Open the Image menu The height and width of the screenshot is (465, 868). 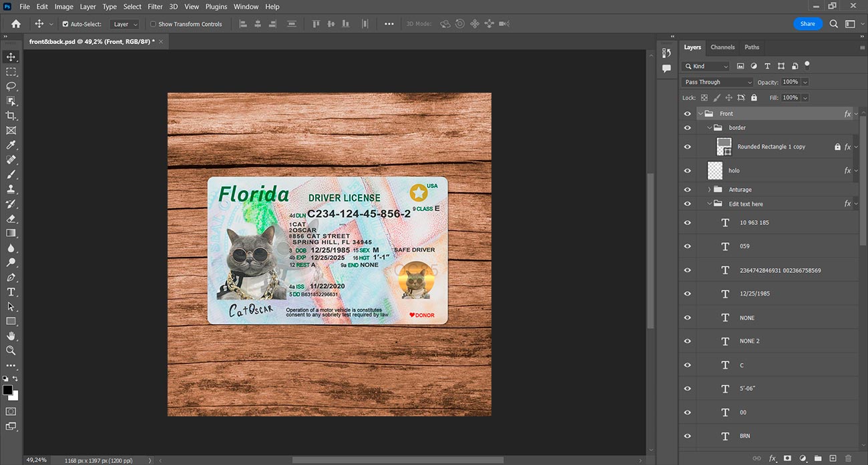64,7
